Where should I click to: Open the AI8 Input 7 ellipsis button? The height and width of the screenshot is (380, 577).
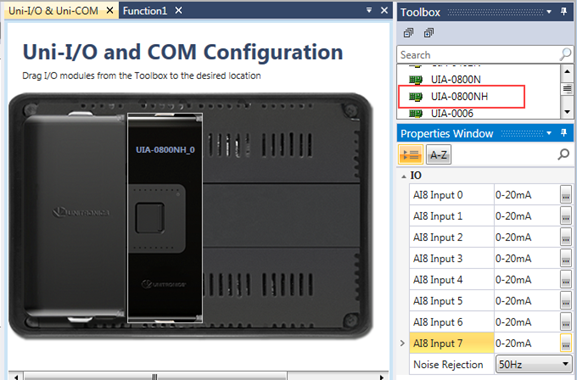pos(566,344)
